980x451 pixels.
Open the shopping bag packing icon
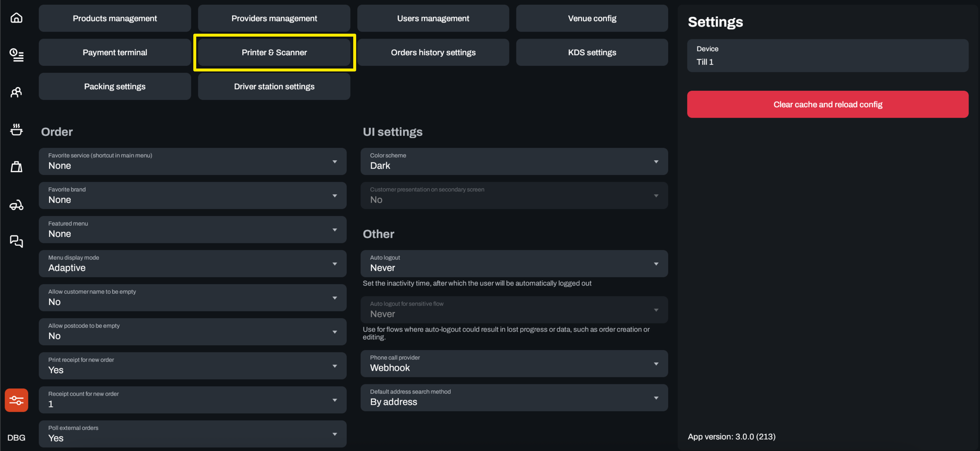pos(16,167)
